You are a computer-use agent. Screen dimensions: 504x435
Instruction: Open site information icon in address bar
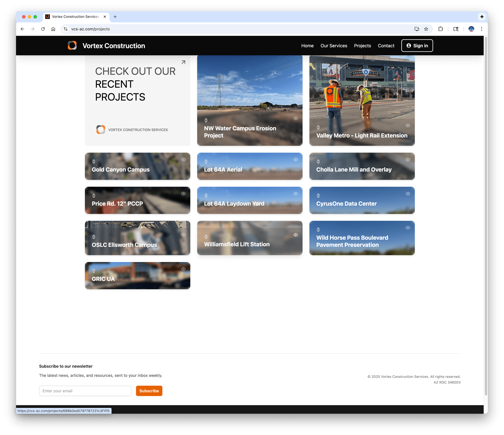(x=65, y=29)
